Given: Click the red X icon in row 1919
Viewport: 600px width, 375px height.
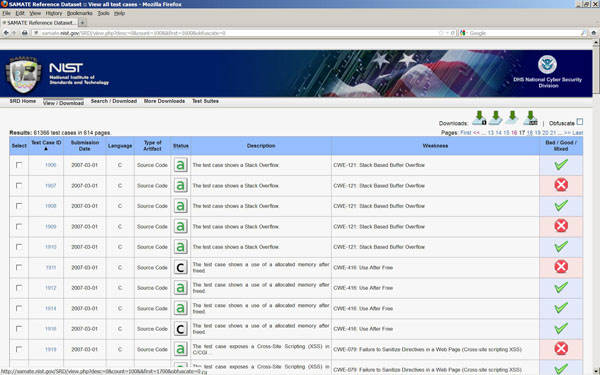Looking at the screenshot, I should [x=561, y=349].
